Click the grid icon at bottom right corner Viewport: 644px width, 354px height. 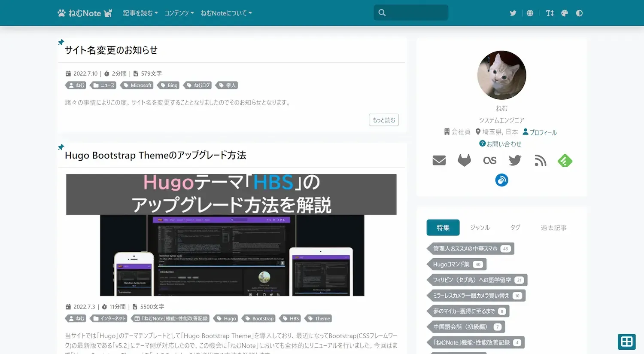(627, 342)
